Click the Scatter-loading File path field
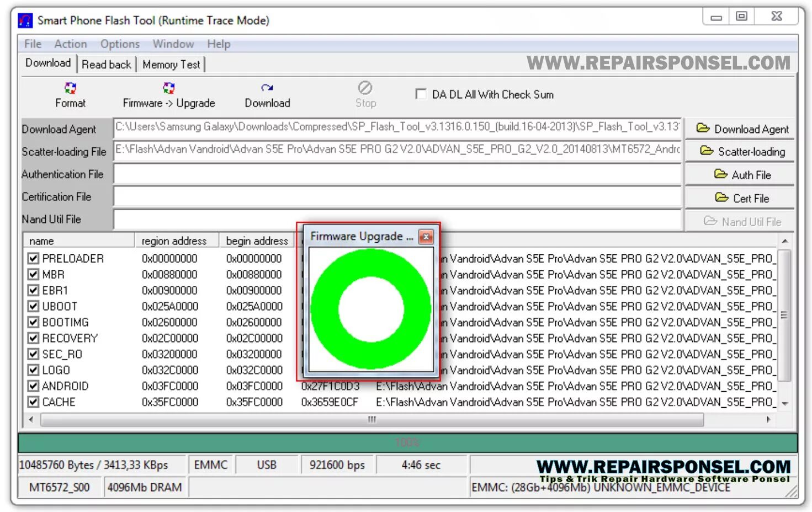 [397, 151]
